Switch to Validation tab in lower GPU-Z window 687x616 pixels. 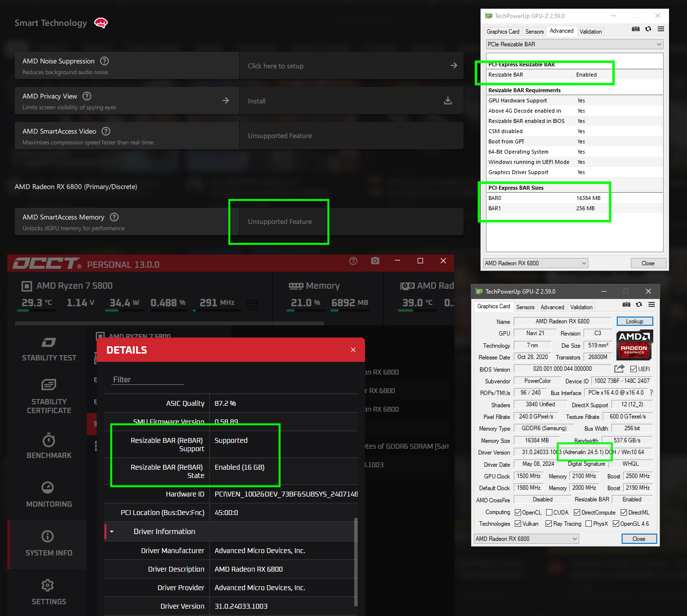point(582,307)
